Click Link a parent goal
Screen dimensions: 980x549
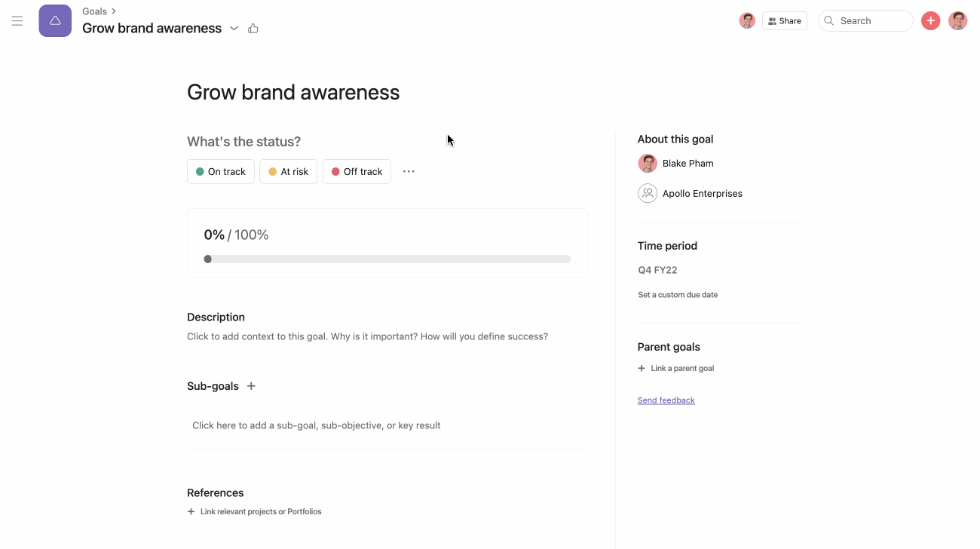(x=676, y=369)
